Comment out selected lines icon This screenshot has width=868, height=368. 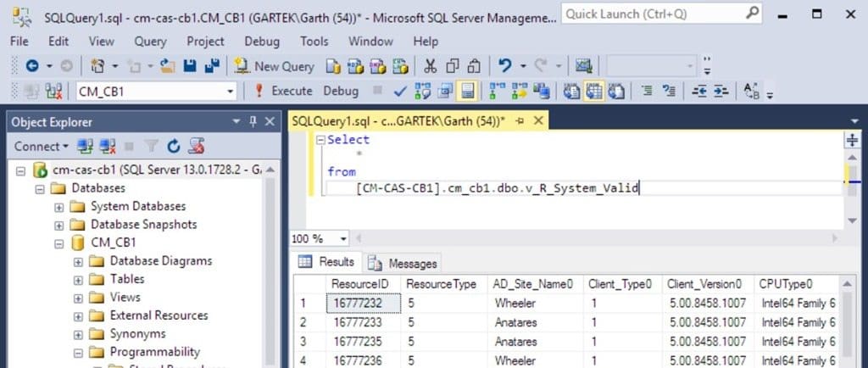coord(647,92)
